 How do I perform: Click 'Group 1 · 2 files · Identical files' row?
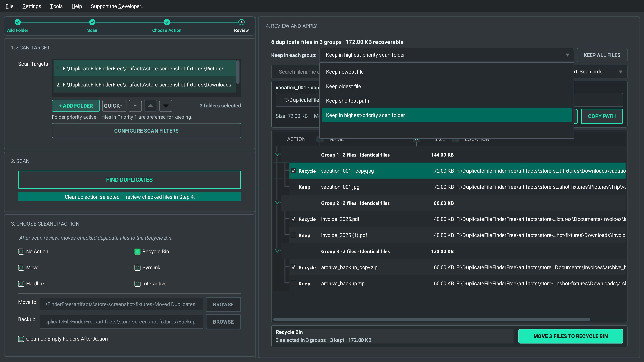(453, 155)
